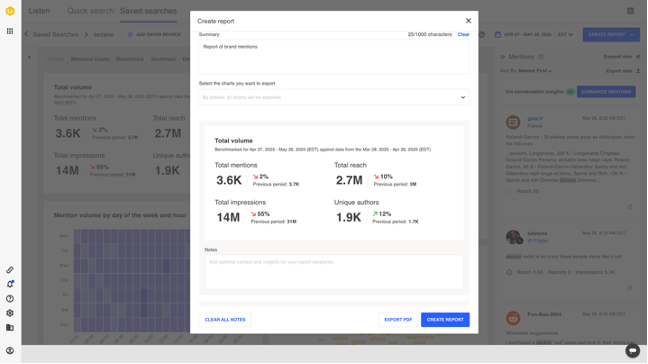The height and width of the screenshot is (364, 648).
Task: Open Sort By Newest First dropdown
Action: point(535,71)
